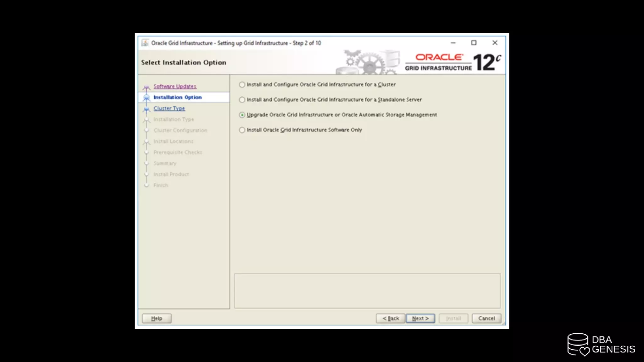This screenshot has width=644, height=362.
Task: Select Install and Configure for Standalone Server
Action: pyautogui.click(x=242, y=100)
